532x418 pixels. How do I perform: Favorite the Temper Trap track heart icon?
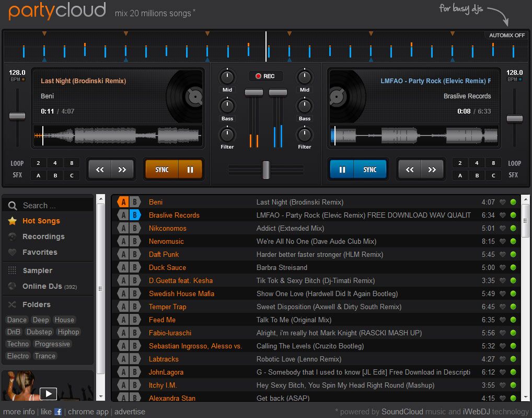[503, 307]
